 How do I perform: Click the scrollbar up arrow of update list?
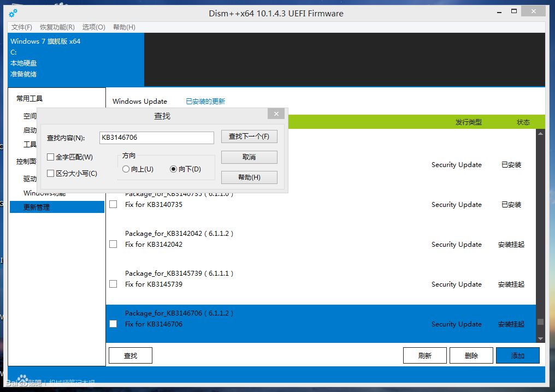540,134
